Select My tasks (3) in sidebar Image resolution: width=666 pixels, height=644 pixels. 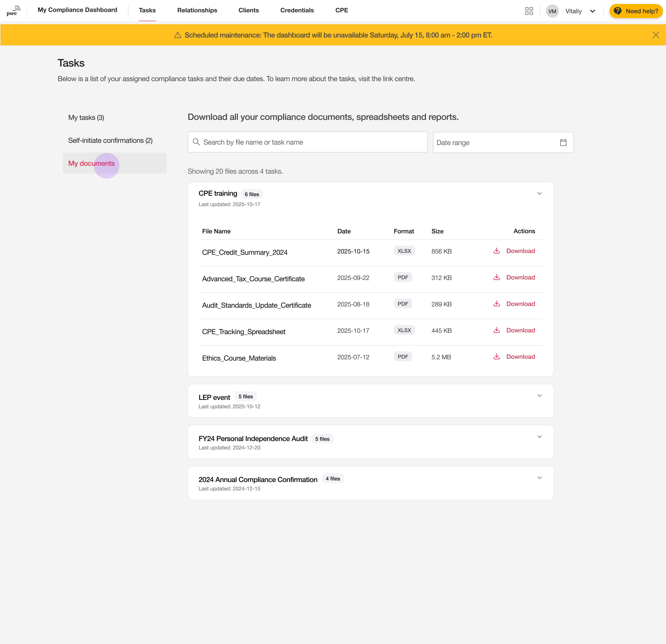[86, 118]
